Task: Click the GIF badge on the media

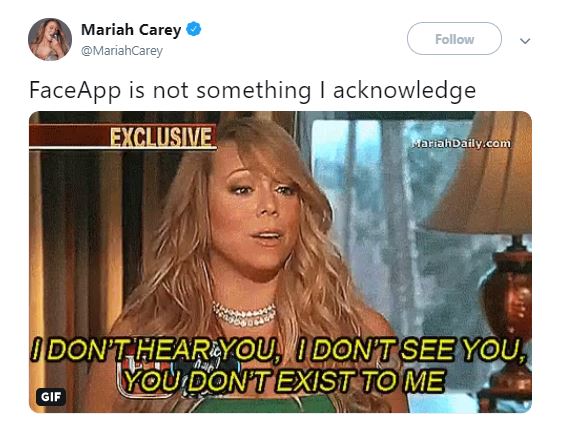Action: coord(51,397)
